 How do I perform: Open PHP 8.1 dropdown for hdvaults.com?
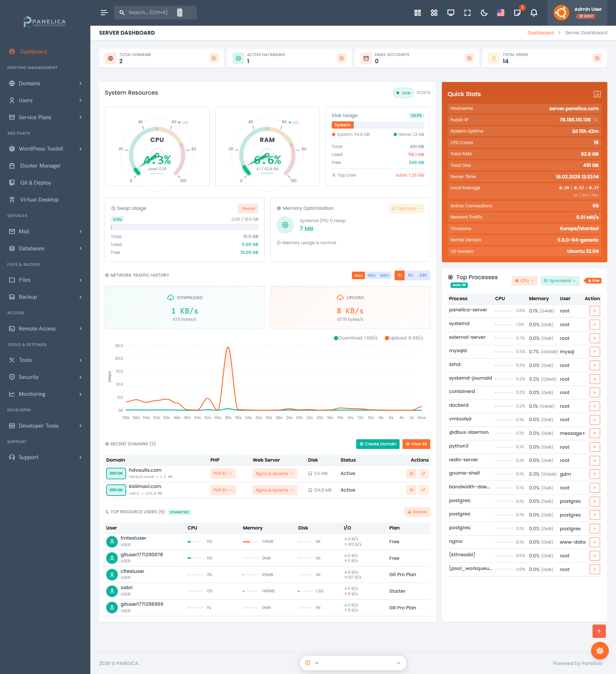click(x=223, y=474)
